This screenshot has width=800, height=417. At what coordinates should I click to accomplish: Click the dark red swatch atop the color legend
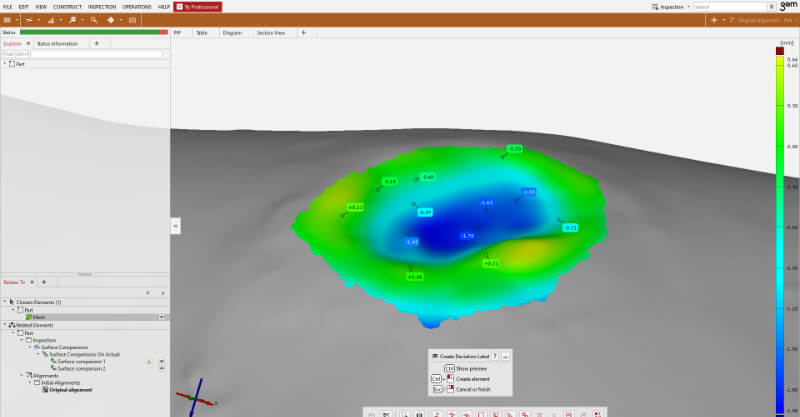click(780, 50)
